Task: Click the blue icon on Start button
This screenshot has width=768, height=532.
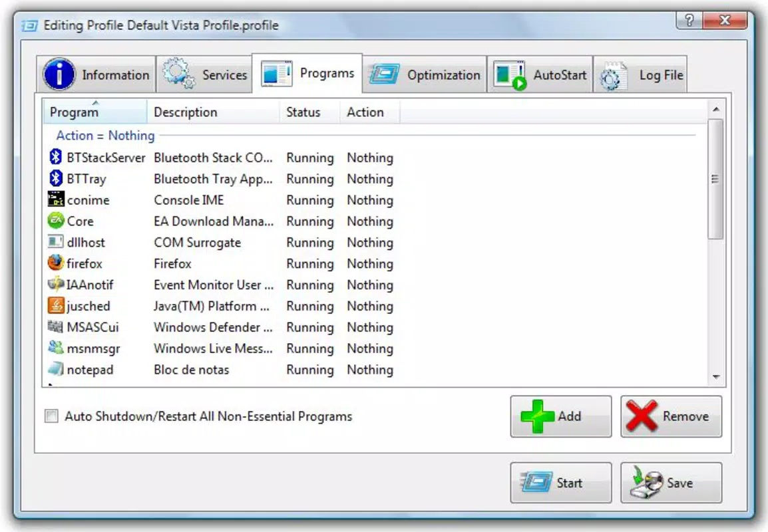Action: 537,483
